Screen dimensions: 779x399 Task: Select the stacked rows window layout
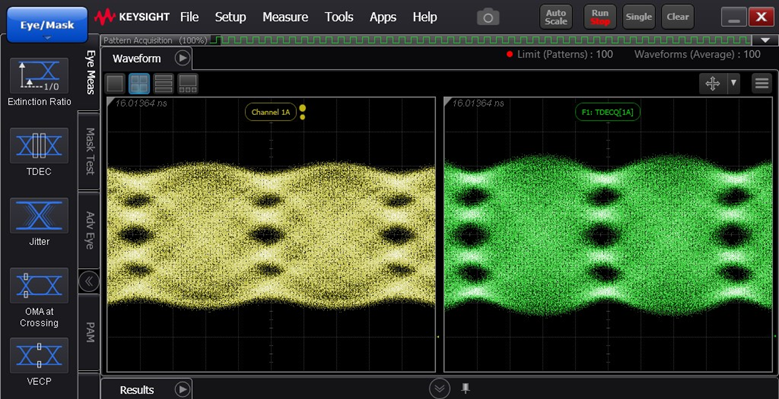163,83
